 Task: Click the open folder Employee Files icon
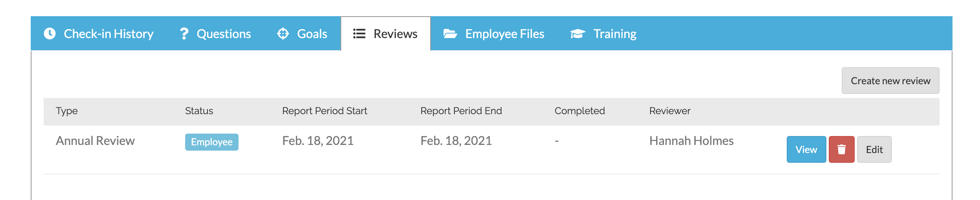(450, 34)
